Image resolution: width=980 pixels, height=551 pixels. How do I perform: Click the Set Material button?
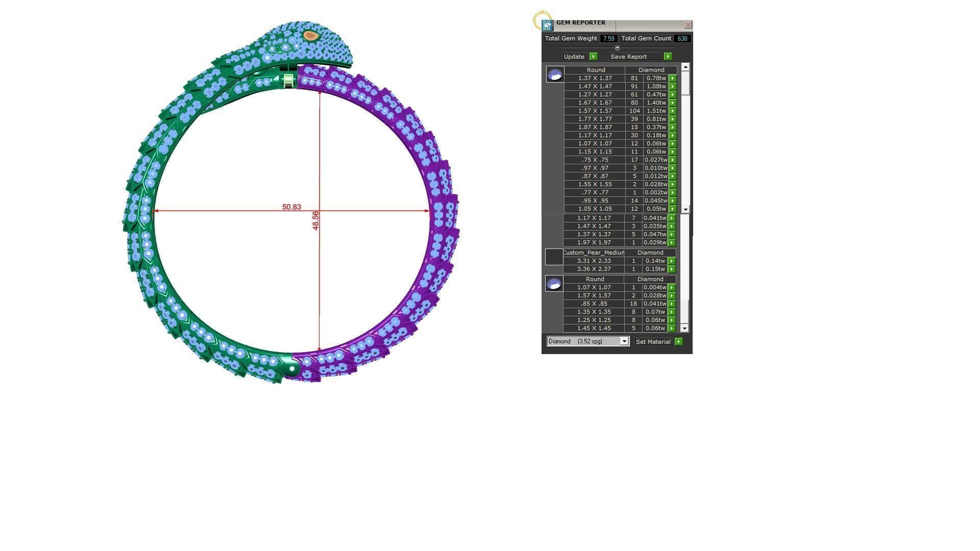click(653, 342)
